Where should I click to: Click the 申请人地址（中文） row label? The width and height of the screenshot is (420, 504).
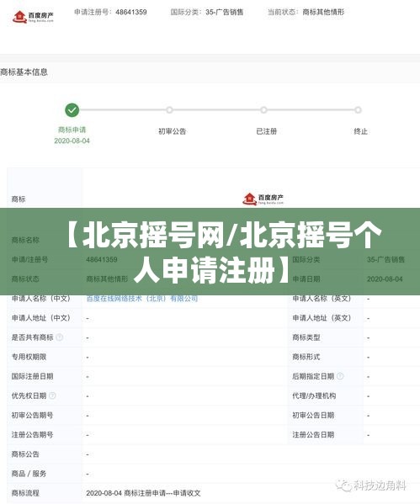pyautogui.click(x=41, y=318)
